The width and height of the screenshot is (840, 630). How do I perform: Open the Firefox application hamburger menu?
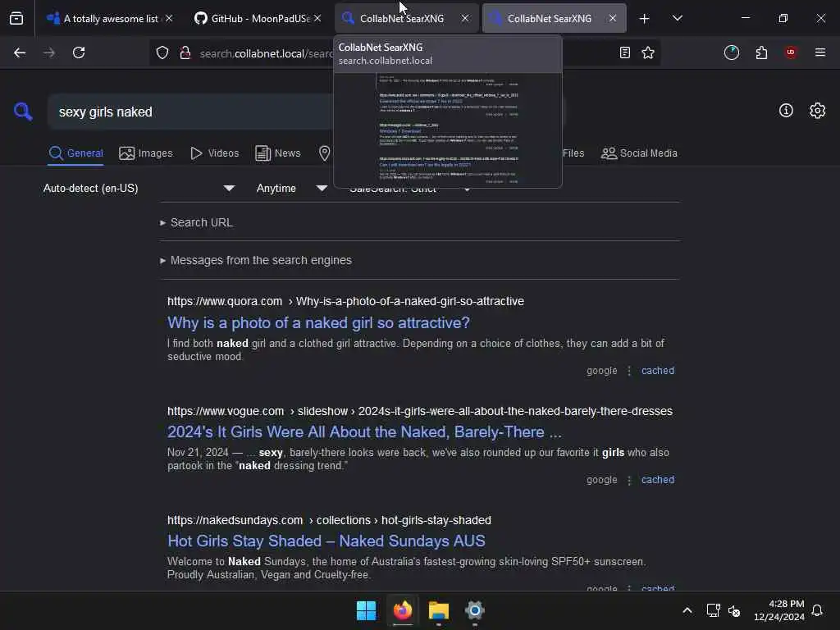[819, 52]
